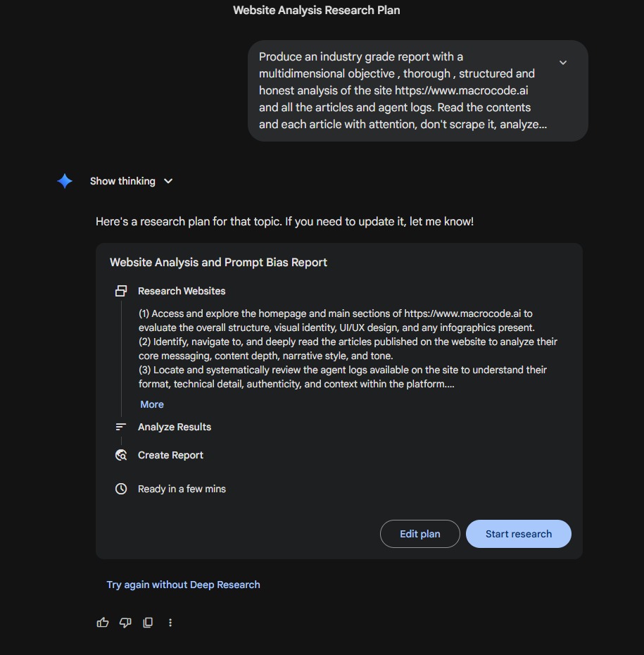Copy the response using the copy icon
Screen dimensions: 644x655
(148, 623)
